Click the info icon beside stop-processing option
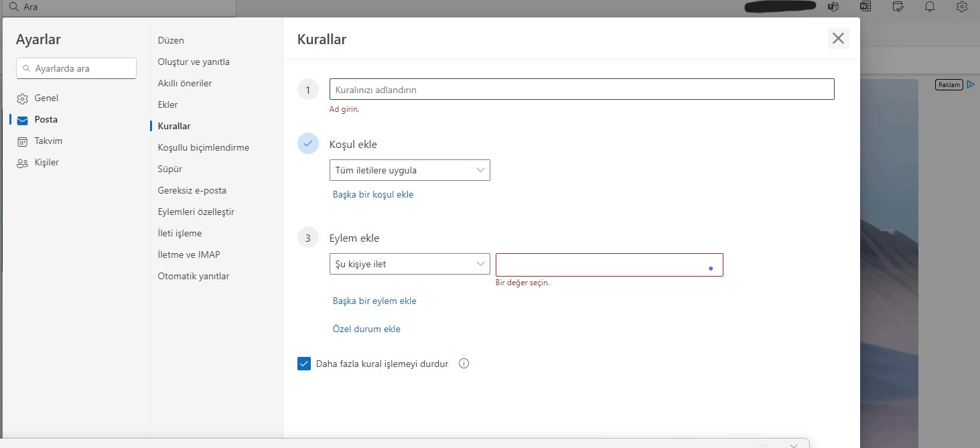This screenshot has width=980, height=448. tap(464, 364)
